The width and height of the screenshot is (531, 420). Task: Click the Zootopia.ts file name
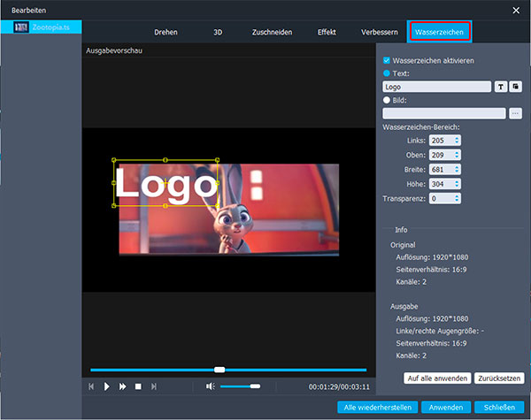point(50,27)
